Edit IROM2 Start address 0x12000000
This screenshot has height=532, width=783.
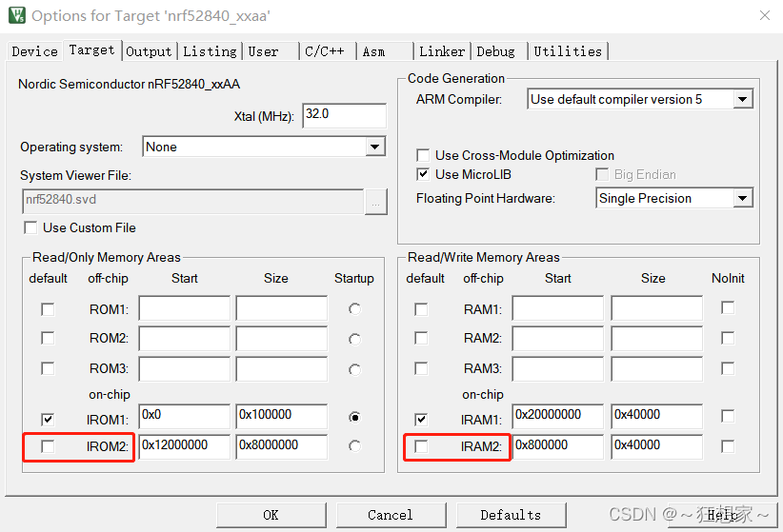[184, 446]
